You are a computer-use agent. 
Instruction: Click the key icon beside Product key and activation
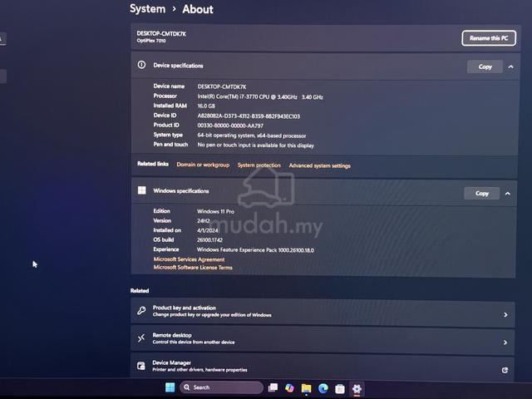(141, 310)
